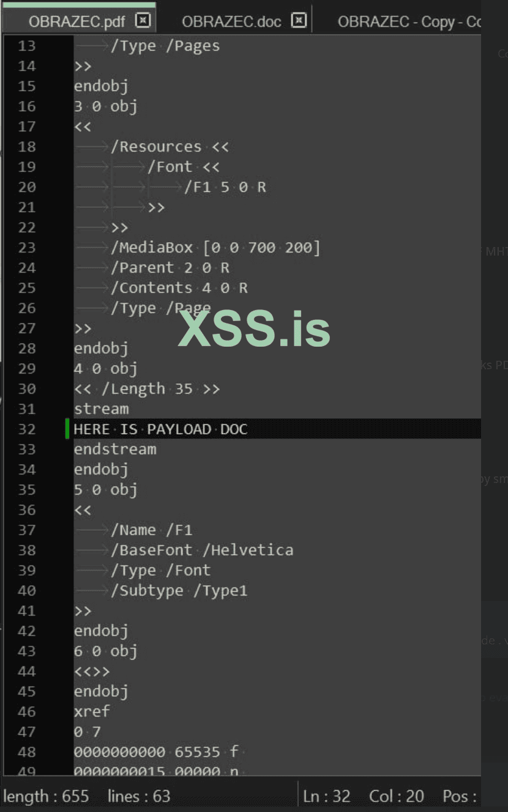Click line number 46 in the gutter
This screenshot has width=508, height=812.
27,712
